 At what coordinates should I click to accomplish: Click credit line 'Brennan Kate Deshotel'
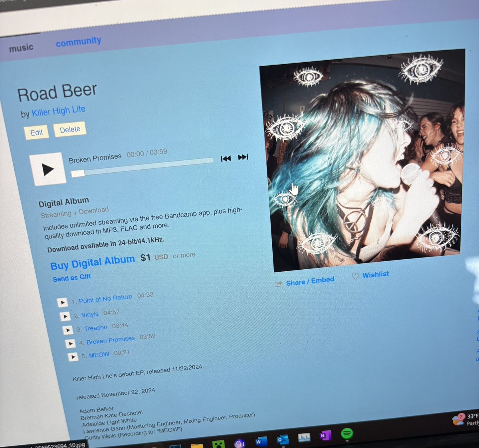click(111, 415)
